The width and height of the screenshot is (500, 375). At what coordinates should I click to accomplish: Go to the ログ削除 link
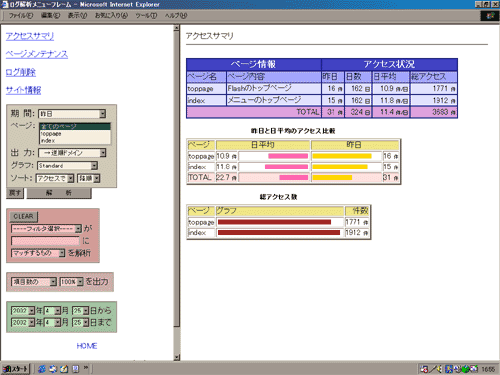(21, 72)
